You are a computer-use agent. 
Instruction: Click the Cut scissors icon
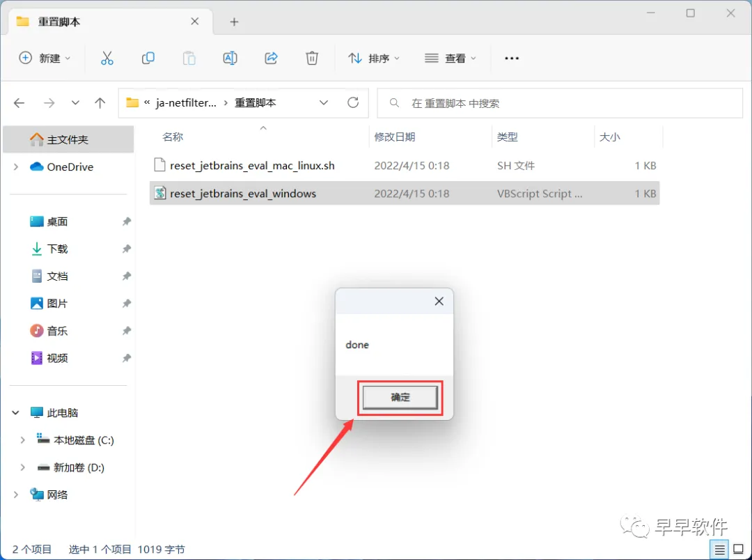107,58
